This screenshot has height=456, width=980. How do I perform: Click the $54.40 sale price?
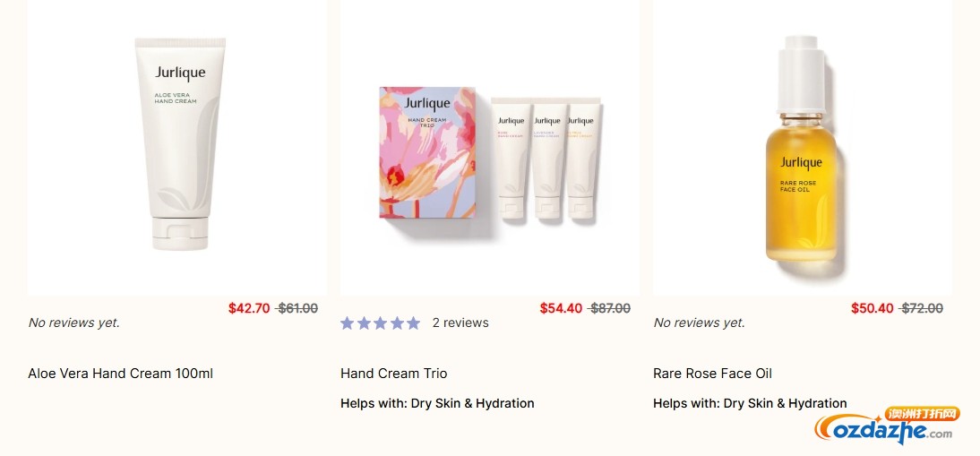561,308
